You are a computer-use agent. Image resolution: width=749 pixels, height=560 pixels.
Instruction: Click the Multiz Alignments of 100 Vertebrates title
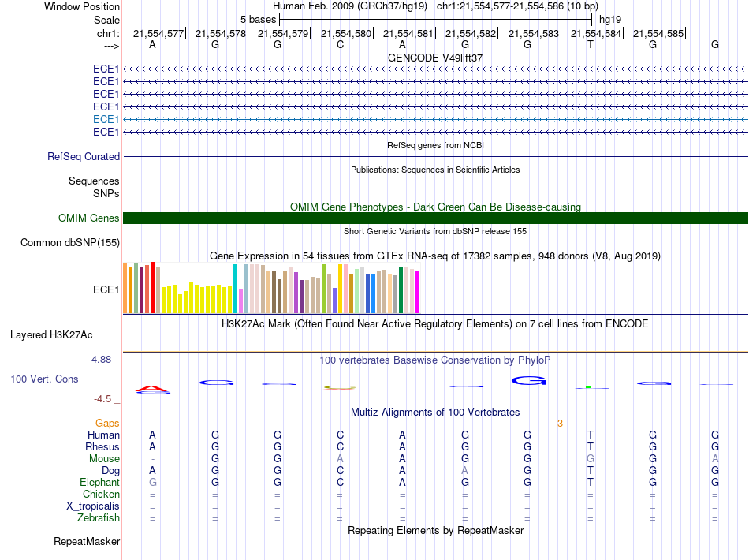435,413
